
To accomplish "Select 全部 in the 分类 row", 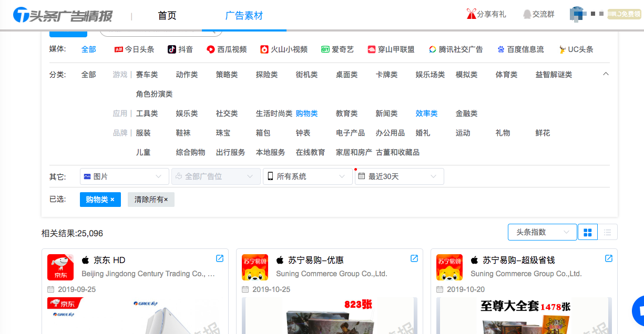I will [89, 75].
